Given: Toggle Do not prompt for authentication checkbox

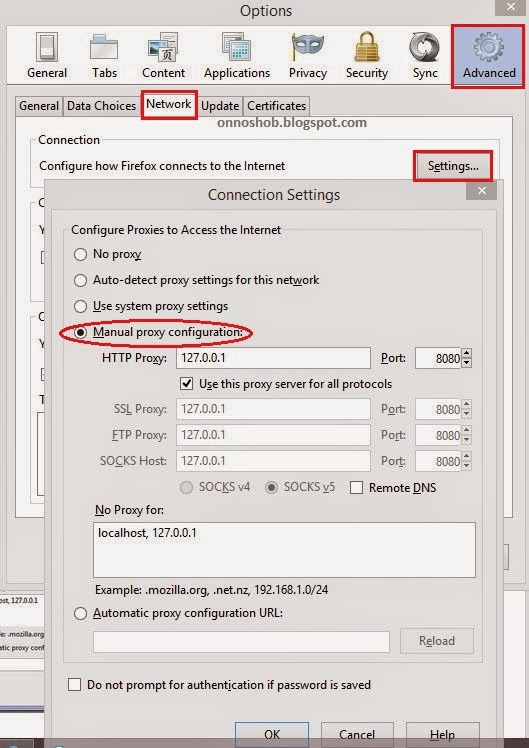Looking at the screenshot, I should click(x=74, y=685).
